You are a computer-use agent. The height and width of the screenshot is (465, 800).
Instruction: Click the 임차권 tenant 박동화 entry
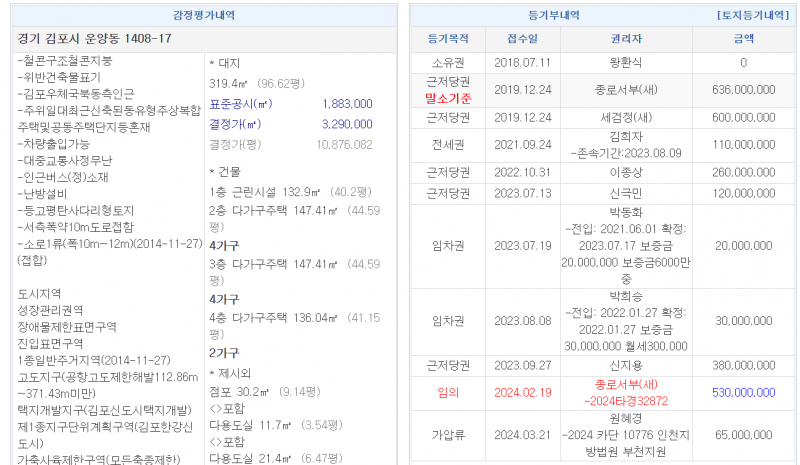(622, 213)
